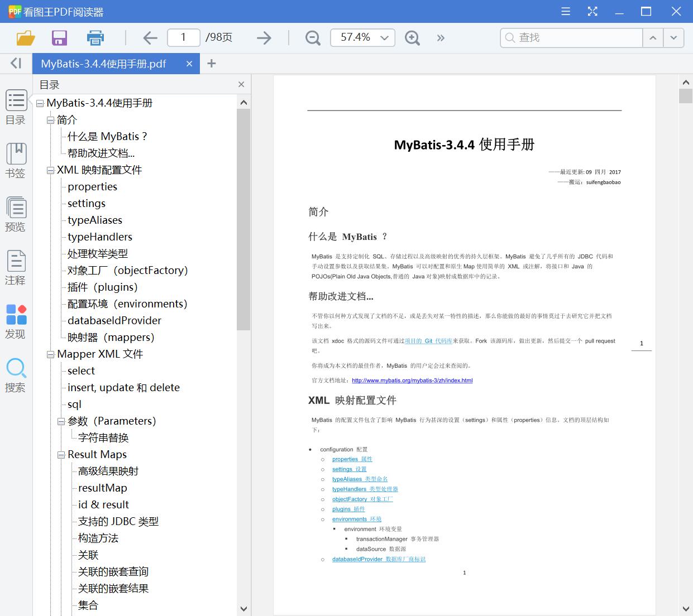The width and height of the screenshot is (693, 616).
Task: Jump to settings outline entry
Action: [x=87, y=204]
